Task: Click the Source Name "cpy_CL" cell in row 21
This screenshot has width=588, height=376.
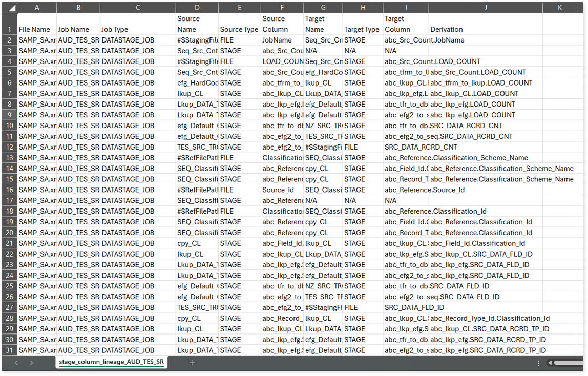Action: click(197, 243)
